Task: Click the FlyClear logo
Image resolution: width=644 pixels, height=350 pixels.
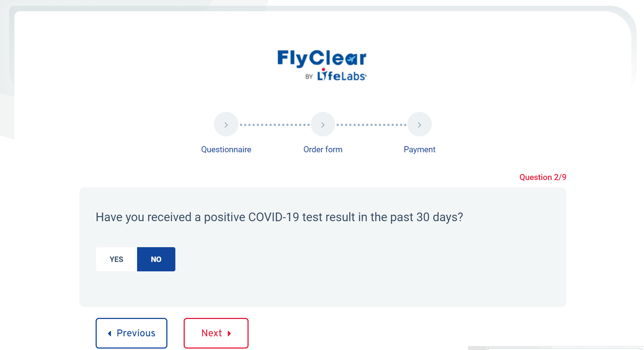Action: [321, 58]
